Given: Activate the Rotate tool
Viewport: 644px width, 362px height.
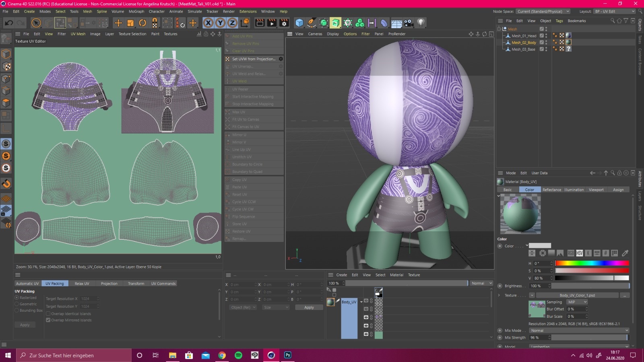Looking at the screenshot, I should tap(142, 23).
